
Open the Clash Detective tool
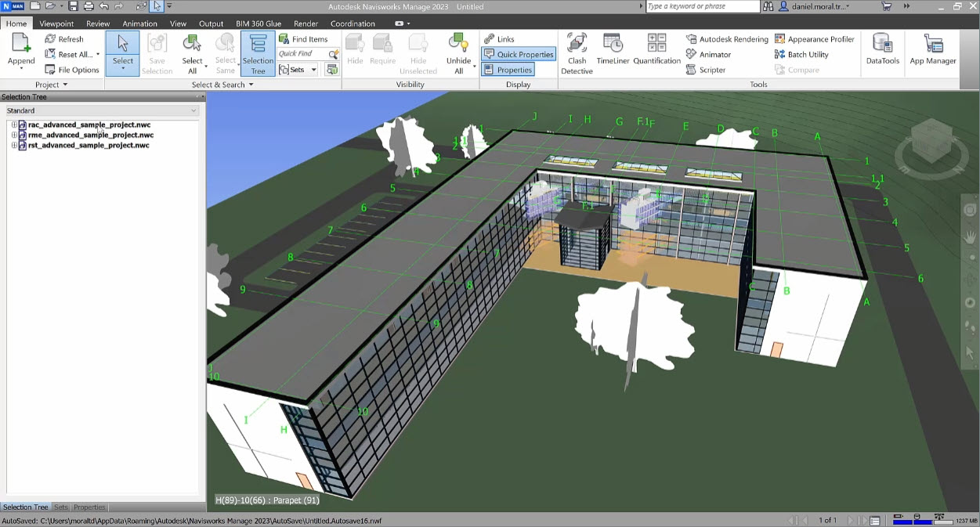(x=577, y=52)
